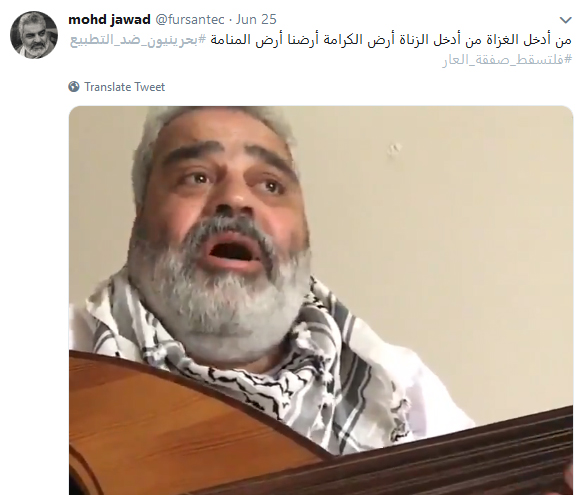The image size is (586, 495).
Task: Click the Arabic tweet text body
Action: pos(321,49)
